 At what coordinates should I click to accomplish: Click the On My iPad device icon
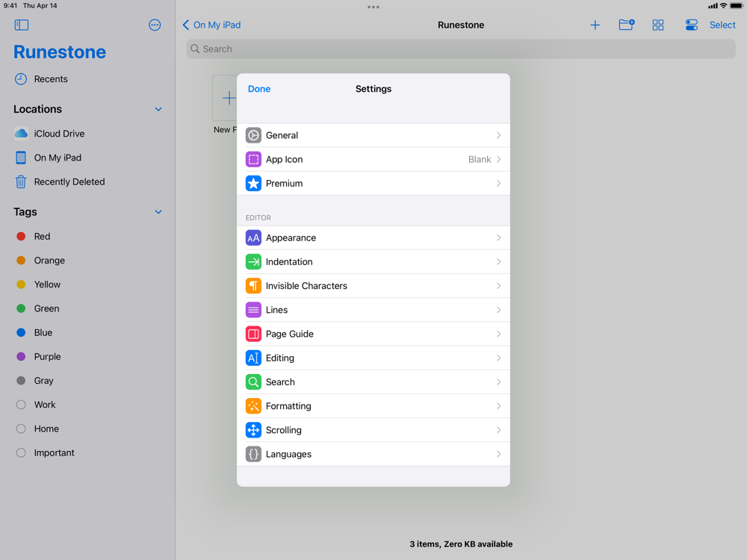(21, 158)
